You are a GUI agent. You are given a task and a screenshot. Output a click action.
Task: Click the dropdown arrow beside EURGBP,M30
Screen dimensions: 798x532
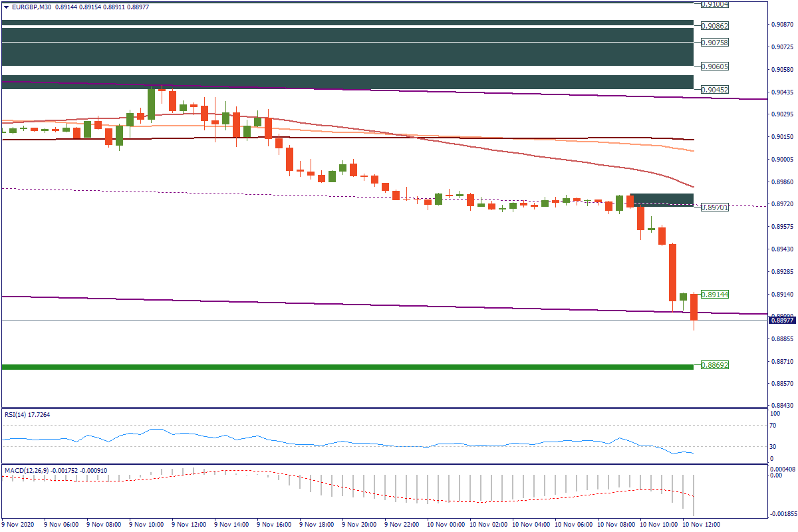(7, 7)
